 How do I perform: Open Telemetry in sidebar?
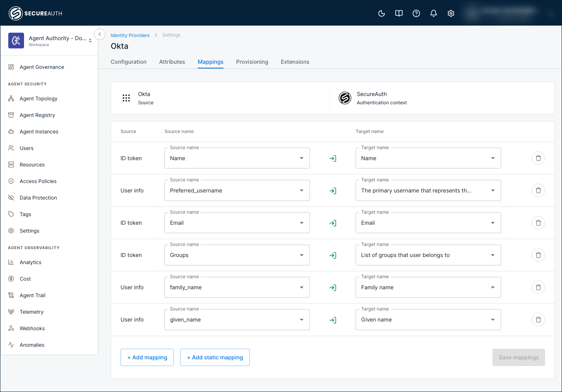point(49,312)
